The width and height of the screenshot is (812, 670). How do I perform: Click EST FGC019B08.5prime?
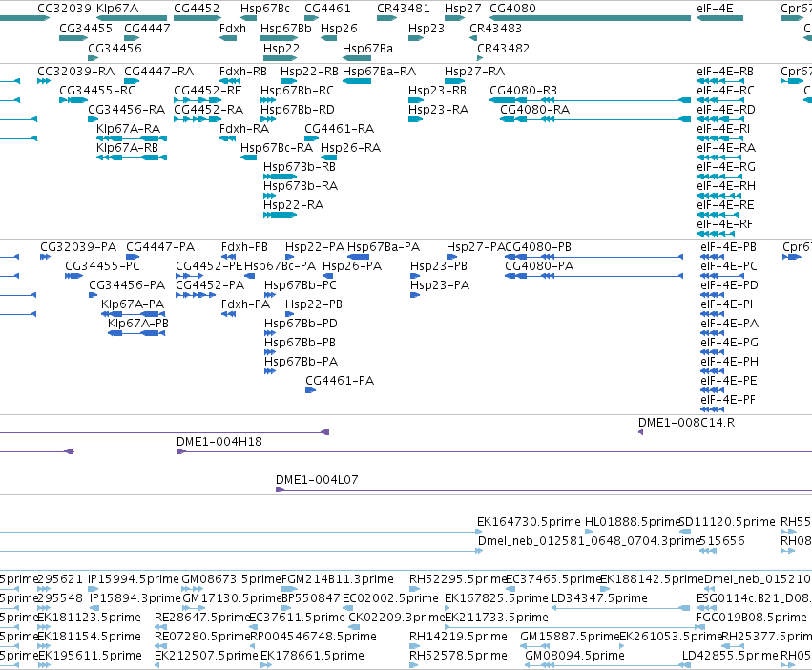click(x=752, y=618)
